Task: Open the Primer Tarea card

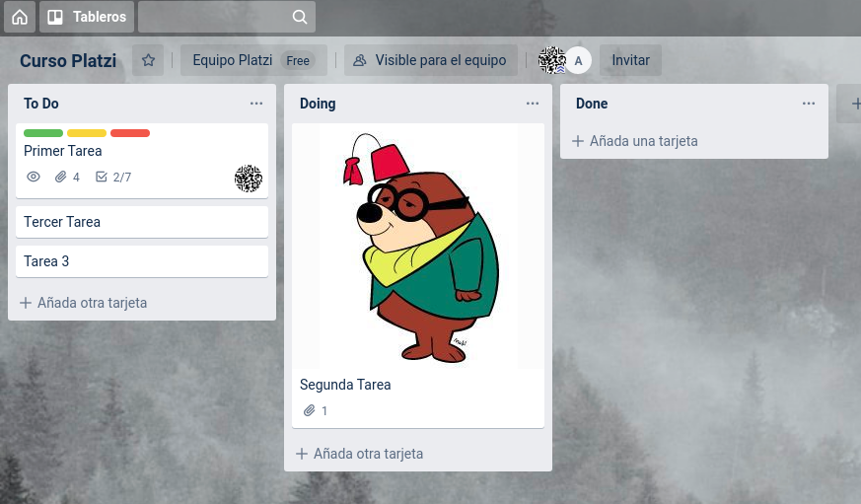Action: coord(142,161)
